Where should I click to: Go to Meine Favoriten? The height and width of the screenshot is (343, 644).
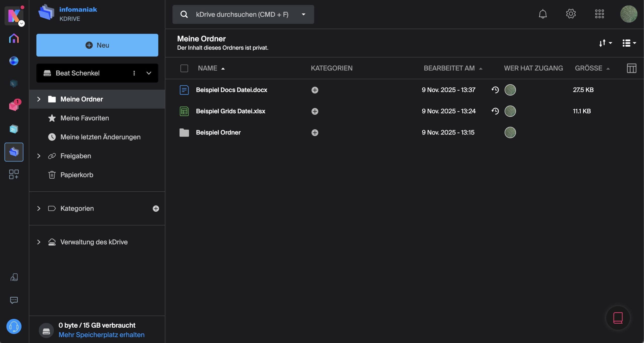point(85,118)
